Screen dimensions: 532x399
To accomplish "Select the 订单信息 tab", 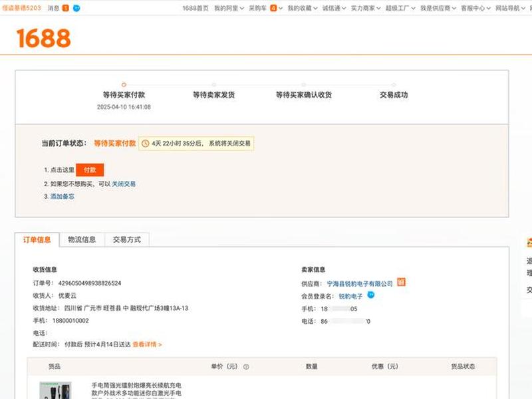I will (37, 239).
